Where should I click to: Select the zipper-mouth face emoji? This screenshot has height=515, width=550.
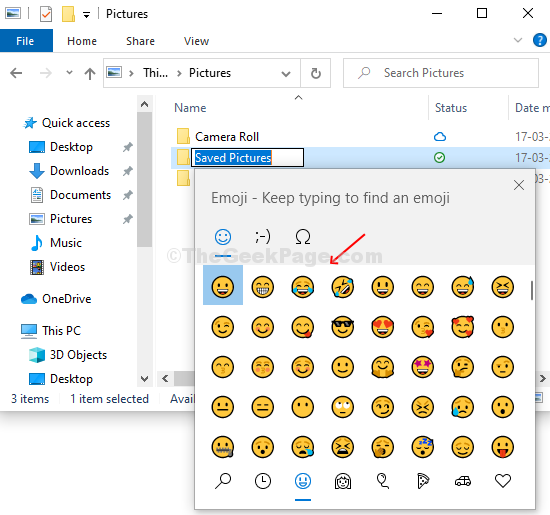223,447
